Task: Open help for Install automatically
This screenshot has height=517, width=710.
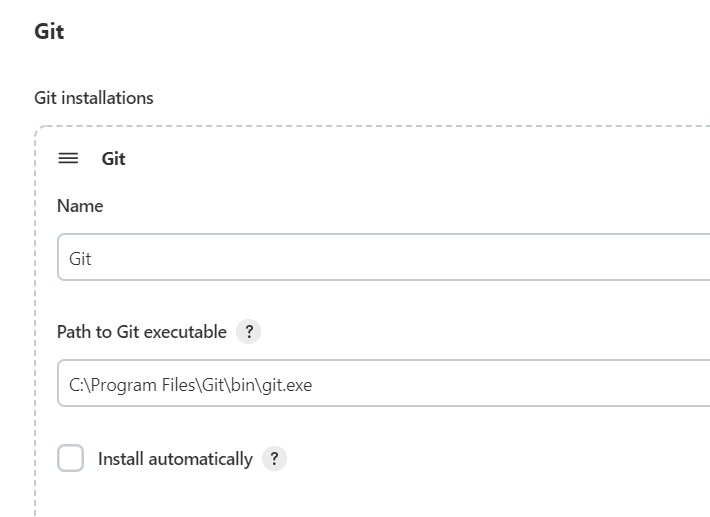Action: [x=274, y=459]
